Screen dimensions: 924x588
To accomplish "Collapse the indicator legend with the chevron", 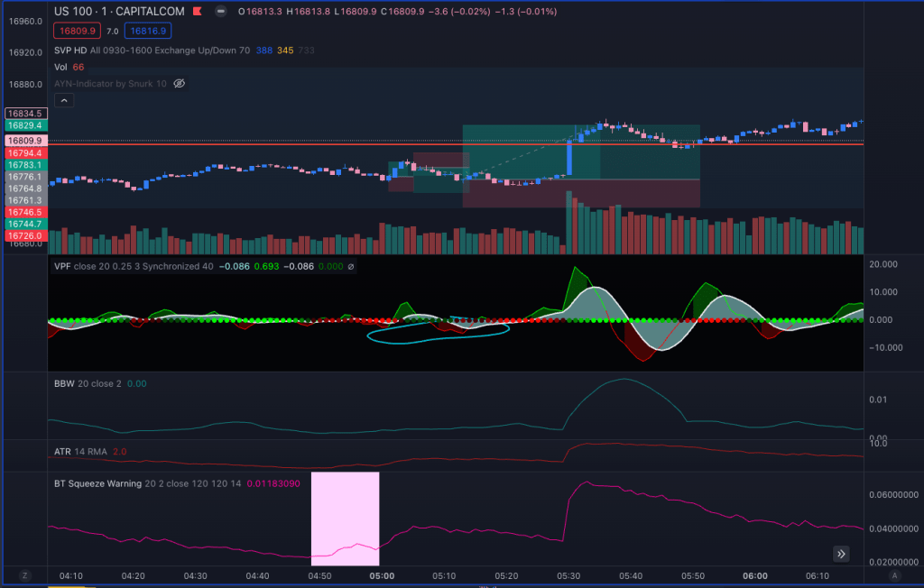I will coord(66,101).
